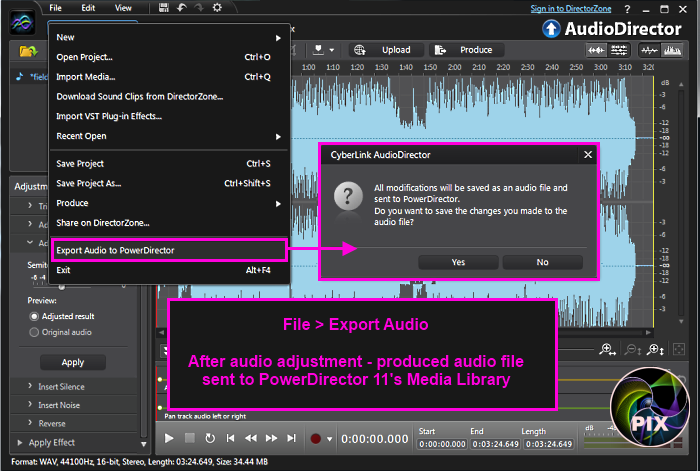Select the Adjusted result radio button
This screenshot has height=471, width=700.
pyautogui.click(x=34, y=317)
